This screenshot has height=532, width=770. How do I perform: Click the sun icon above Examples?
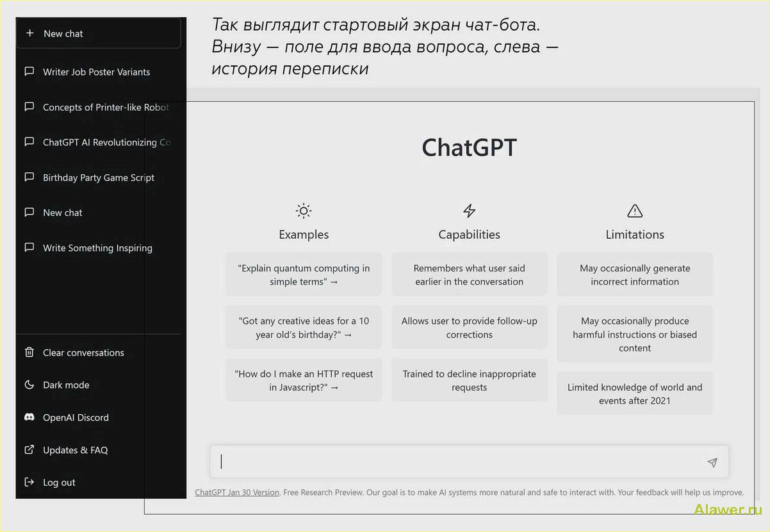point(304,211)
